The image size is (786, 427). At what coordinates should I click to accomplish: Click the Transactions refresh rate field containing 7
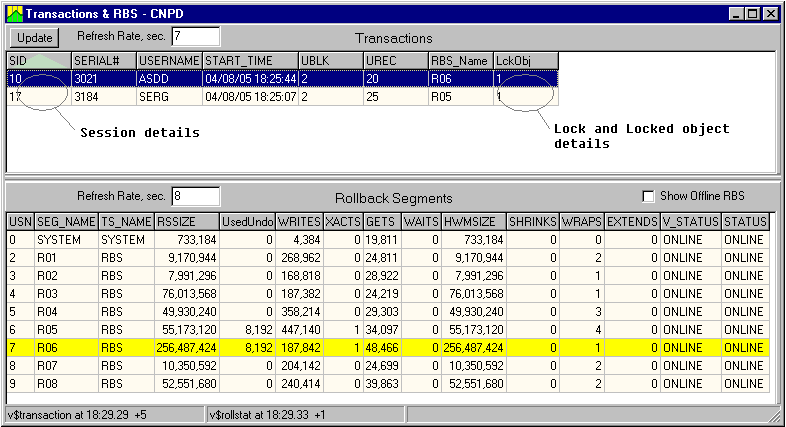[195, 36]
